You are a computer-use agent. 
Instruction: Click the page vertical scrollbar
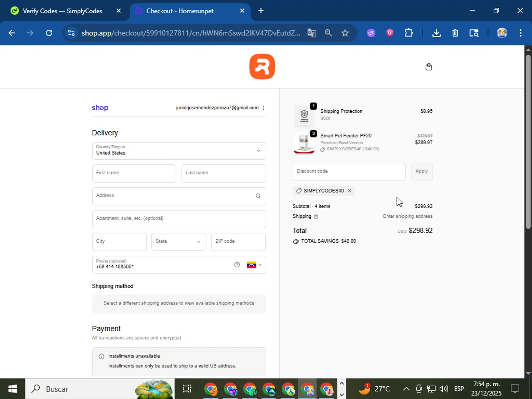[x=528, y=142]
